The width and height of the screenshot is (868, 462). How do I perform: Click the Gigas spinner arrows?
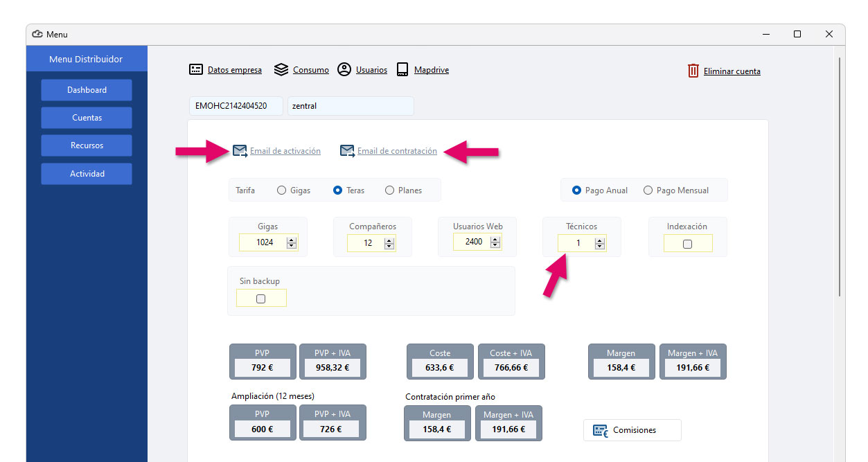[292, 243]
